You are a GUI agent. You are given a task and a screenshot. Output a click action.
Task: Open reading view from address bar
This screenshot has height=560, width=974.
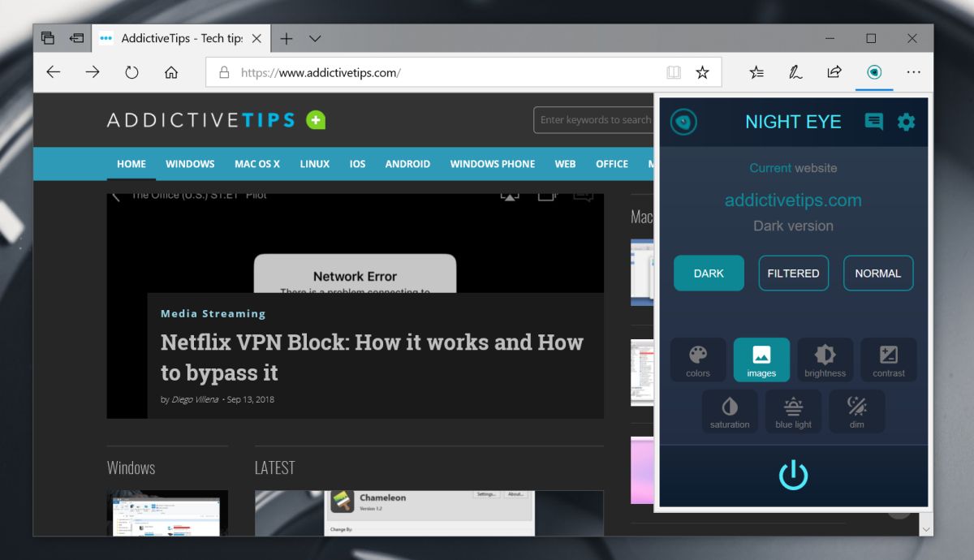(x=674, y=72)
